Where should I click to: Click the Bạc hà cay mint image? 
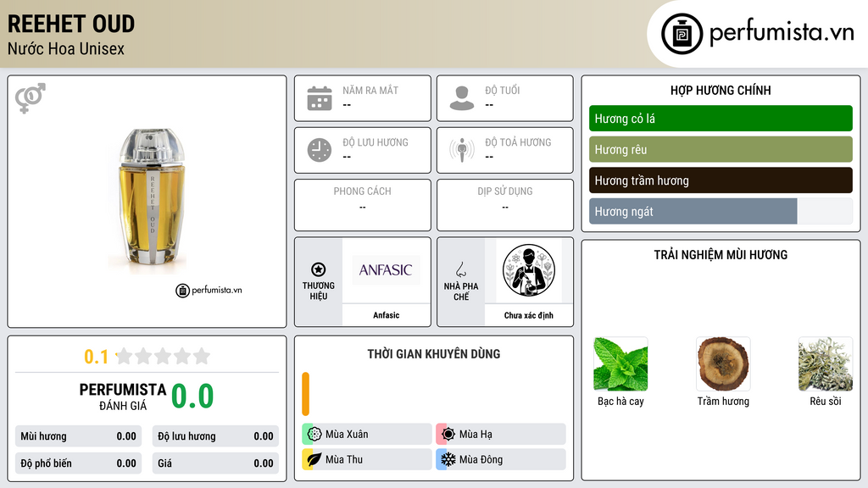[x=620, y=364]
